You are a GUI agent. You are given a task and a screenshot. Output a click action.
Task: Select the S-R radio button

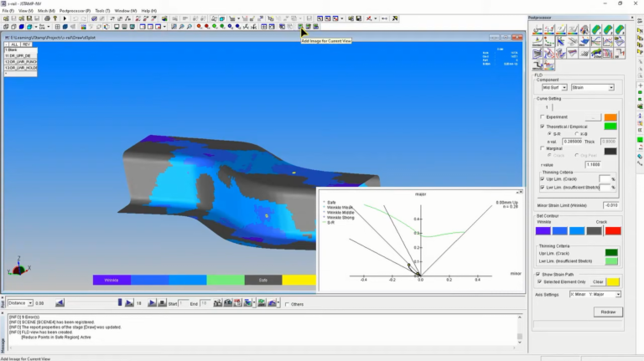pyautogui.click(x=549, y=134)
